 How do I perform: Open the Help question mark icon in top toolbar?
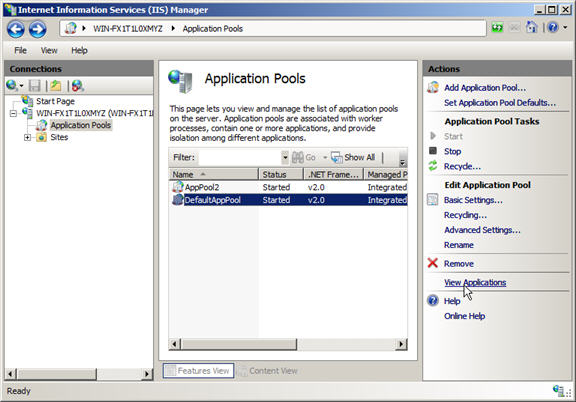pyautogui.click(x=553, y=27)
